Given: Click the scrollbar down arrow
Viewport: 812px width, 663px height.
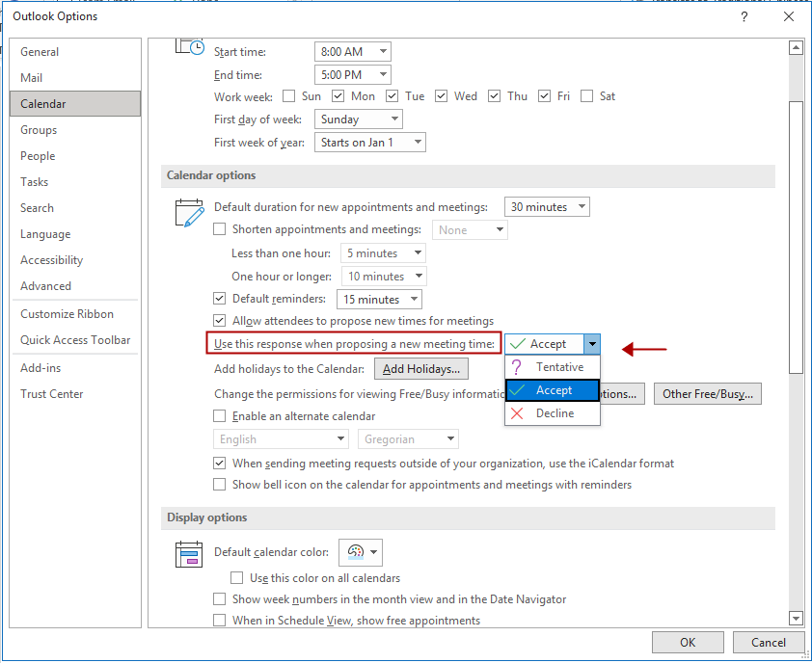Looking at the screenshot, I should (x=796, y=618).
